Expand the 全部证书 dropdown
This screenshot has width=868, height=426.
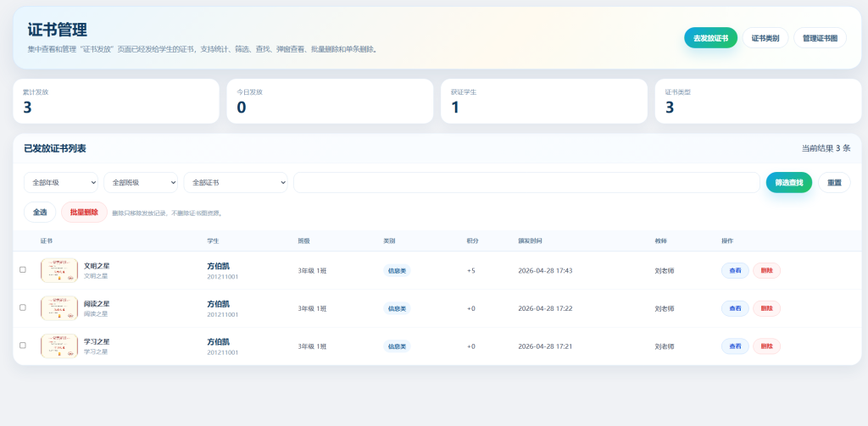point(236,183)
